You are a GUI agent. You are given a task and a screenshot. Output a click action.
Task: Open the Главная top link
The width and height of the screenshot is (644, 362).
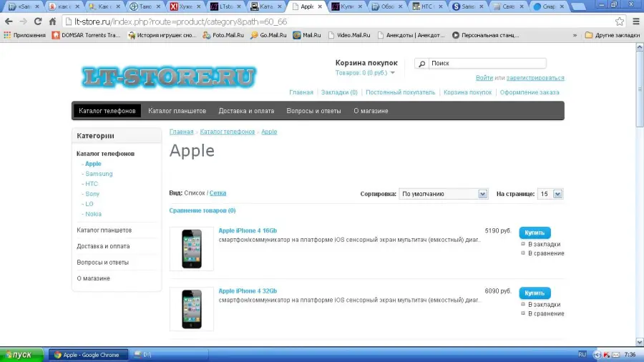tap(301, 92)
